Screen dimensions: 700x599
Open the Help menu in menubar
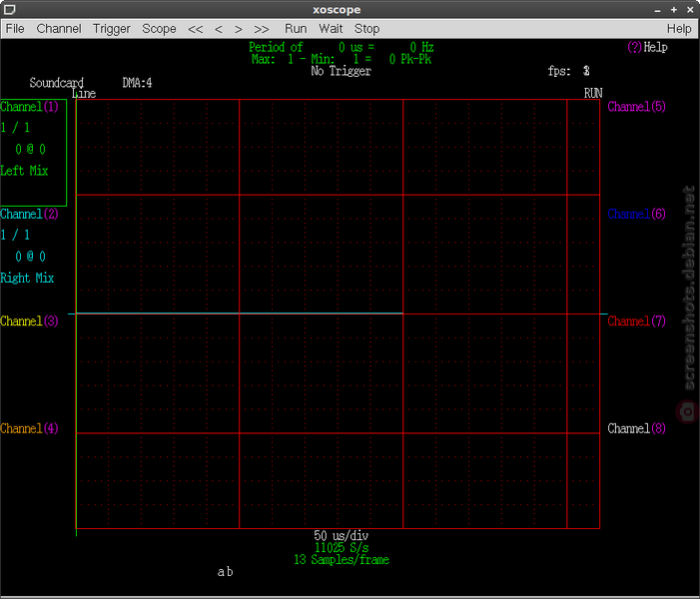(x=679, y=29)
